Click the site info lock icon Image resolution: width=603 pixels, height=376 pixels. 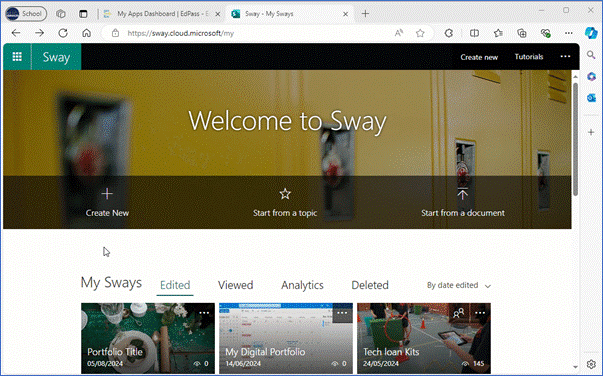[115, 33]
